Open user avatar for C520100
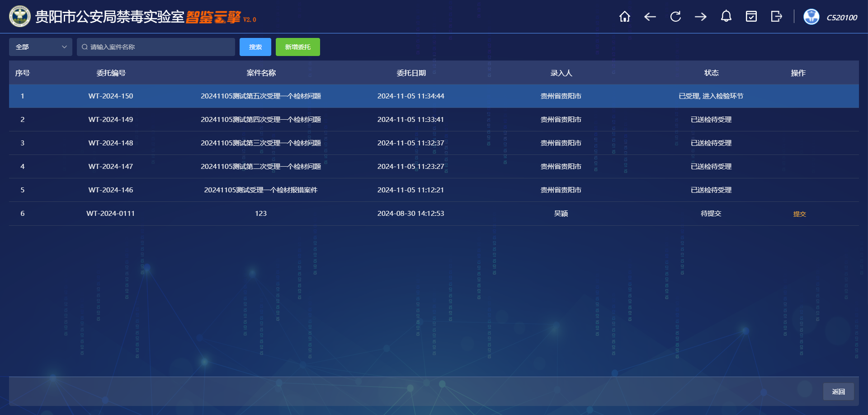This screenshot has height=415, width=868. [811, 17]
